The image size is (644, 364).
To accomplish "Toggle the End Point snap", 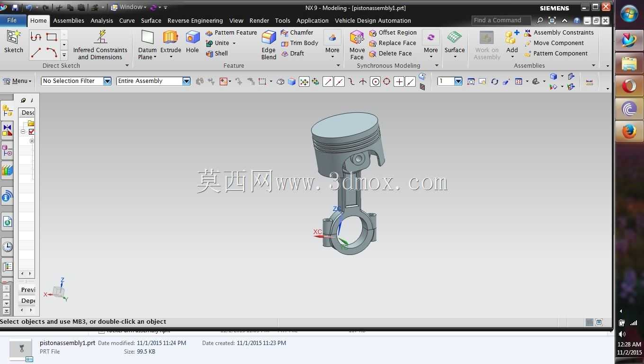I will coord(328,82).
